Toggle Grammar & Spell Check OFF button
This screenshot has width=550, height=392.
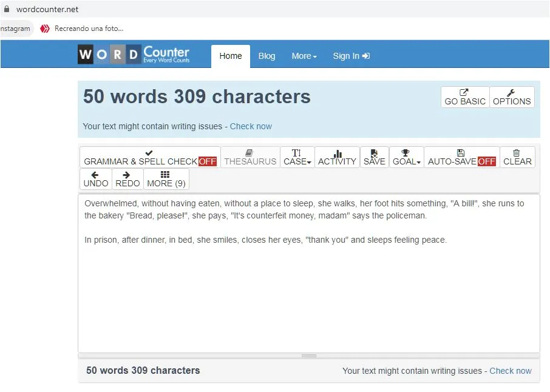[x=150, y=157]
